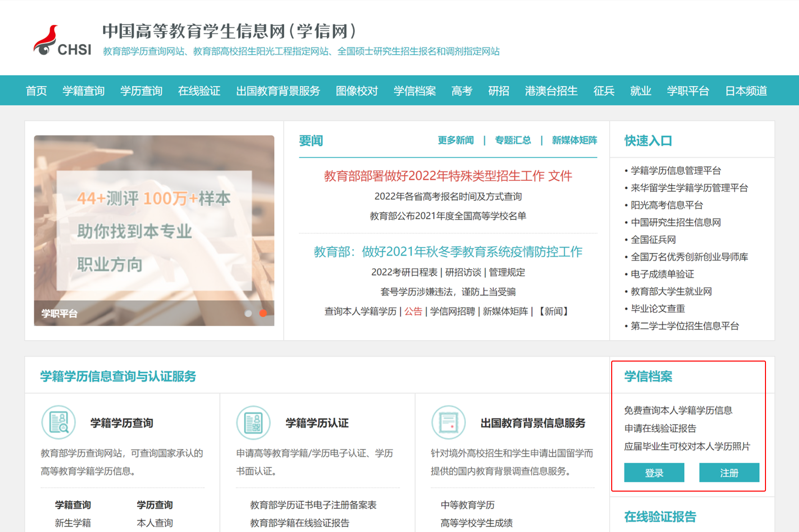Click the CHSI logo
This screenshot has height=532, width=799.
[x=62, y=41]
